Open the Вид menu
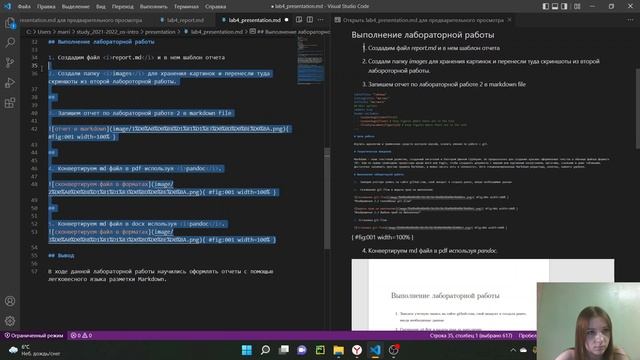Viewport: 640px width, 360px height. [100, 7]
